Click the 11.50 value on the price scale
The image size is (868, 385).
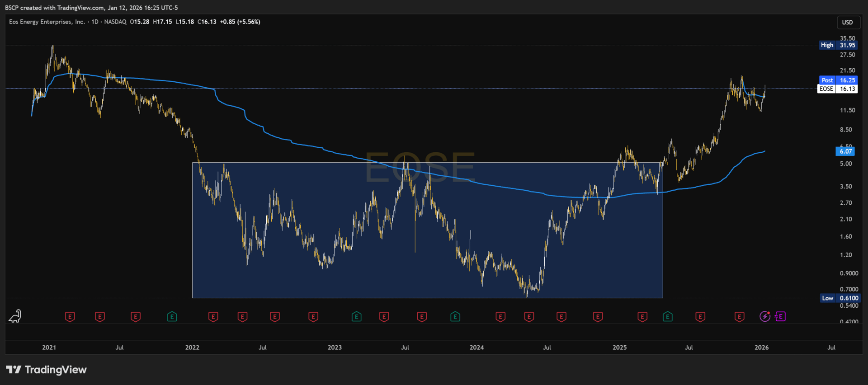click(848, 110)
